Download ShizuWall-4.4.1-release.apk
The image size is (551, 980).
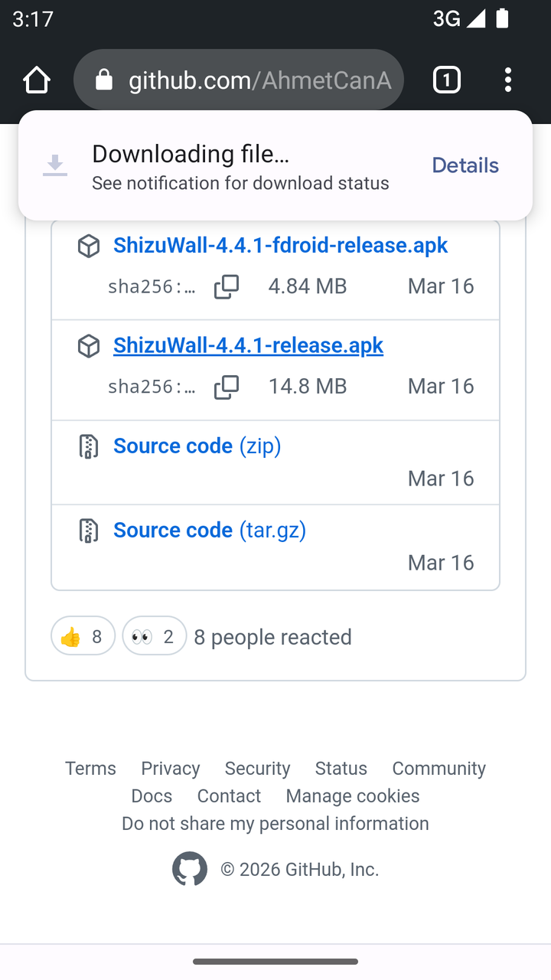coord(248,345)
